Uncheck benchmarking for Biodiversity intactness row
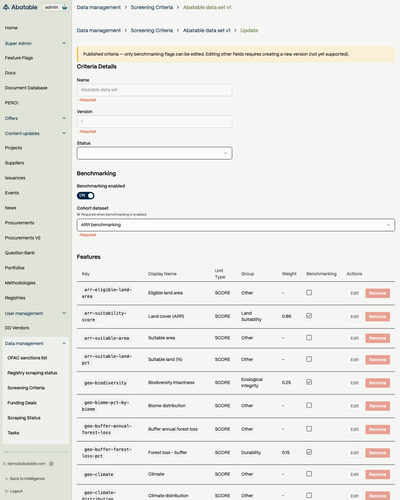Screen dimensions: 400x500 tap(309, 382)
